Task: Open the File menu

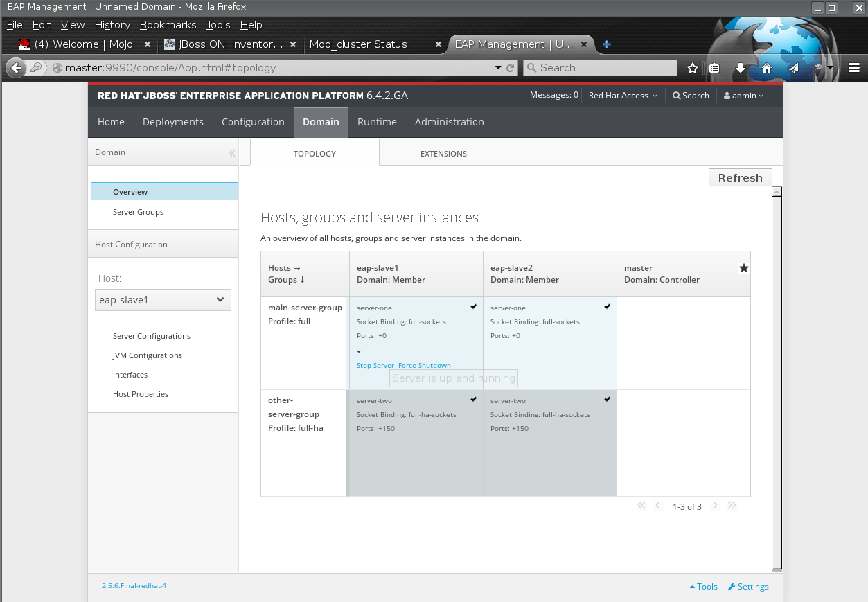Action: [15, 25]
